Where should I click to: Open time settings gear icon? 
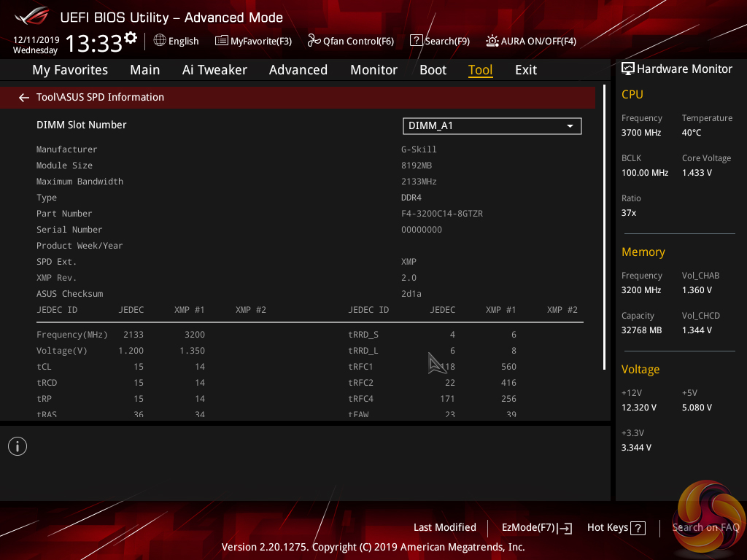(131, 38)
